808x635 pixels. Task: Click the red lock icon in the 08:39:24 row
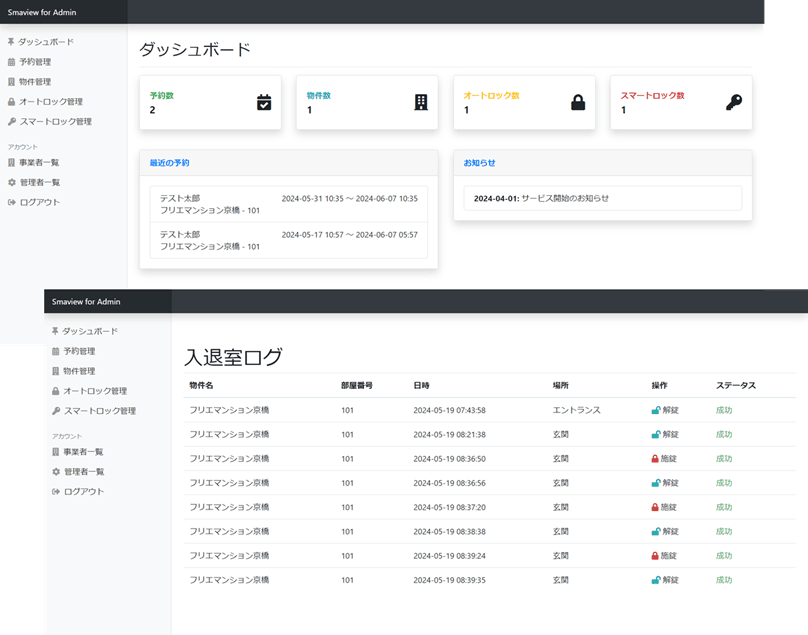(x=655, y=556)
